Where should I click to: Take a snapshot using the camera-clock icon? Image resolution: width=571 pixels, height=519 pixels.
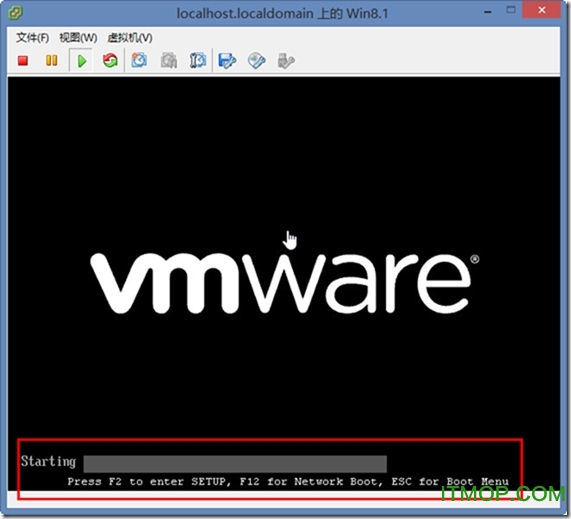(x=139, y=60)
